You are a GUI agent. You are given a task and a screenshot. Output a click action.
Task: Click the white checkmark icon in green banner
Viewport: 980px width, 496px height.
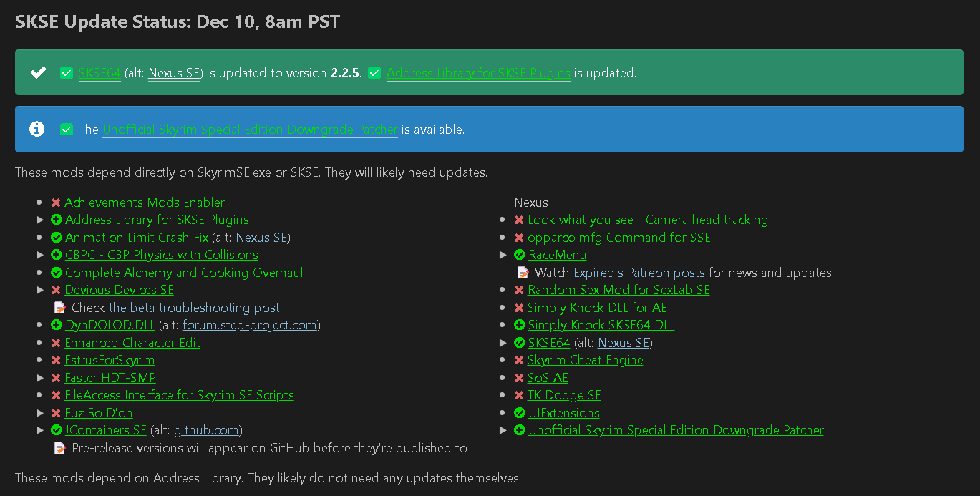click(38, 73)
